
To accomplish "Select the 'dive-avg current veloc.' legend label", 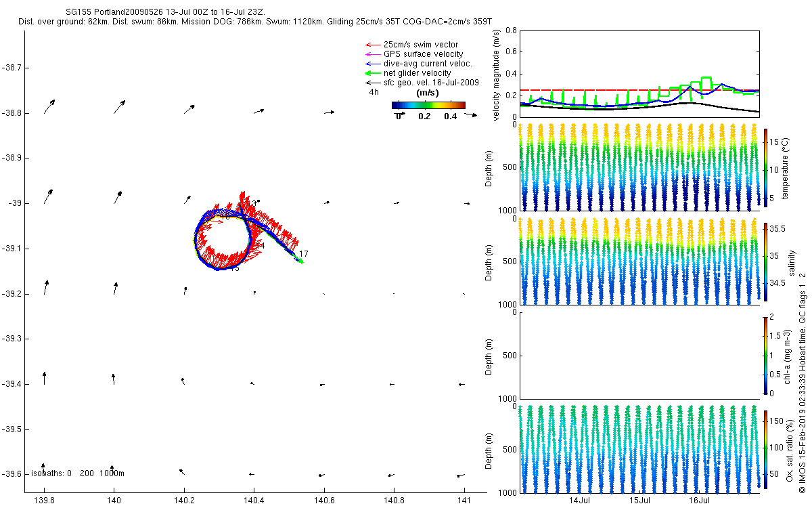I will (428, 64).
